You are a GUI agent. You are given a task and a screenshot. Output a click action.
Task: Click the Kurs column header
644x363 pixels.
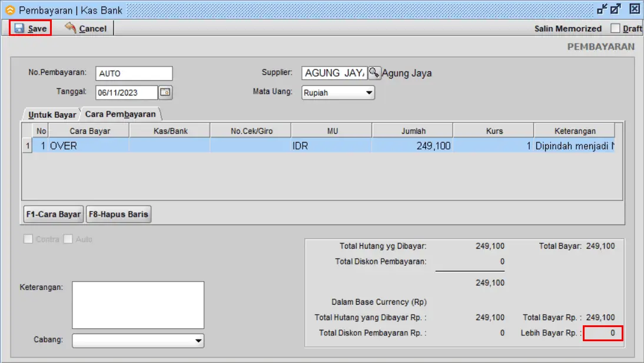click(x=494, y=131)
